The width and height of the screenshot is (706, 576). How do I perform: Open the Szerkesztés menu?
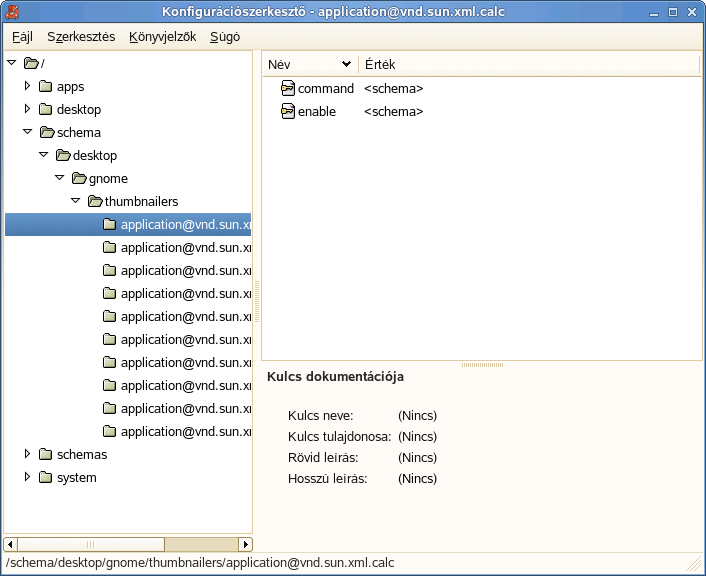pyautogui.click(x=81, y=36)
